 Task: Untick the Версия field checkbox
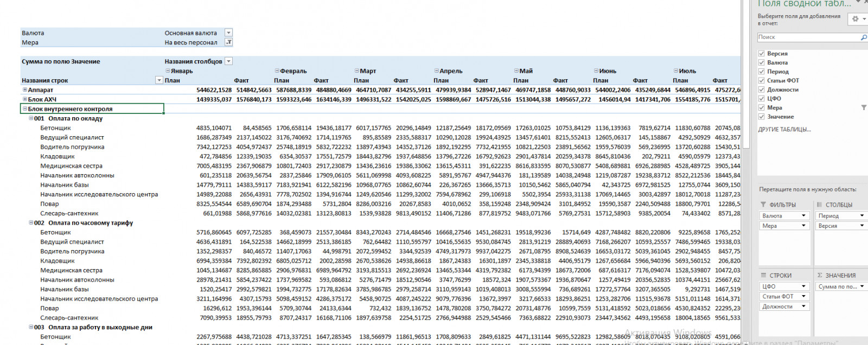[762, 54]
